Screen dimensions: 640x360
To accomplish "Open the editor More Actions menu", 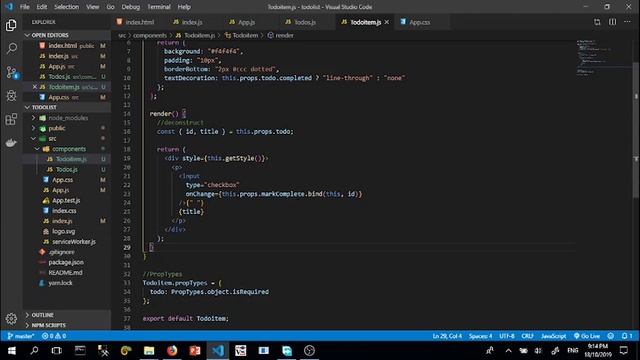I will click(627, 22).
